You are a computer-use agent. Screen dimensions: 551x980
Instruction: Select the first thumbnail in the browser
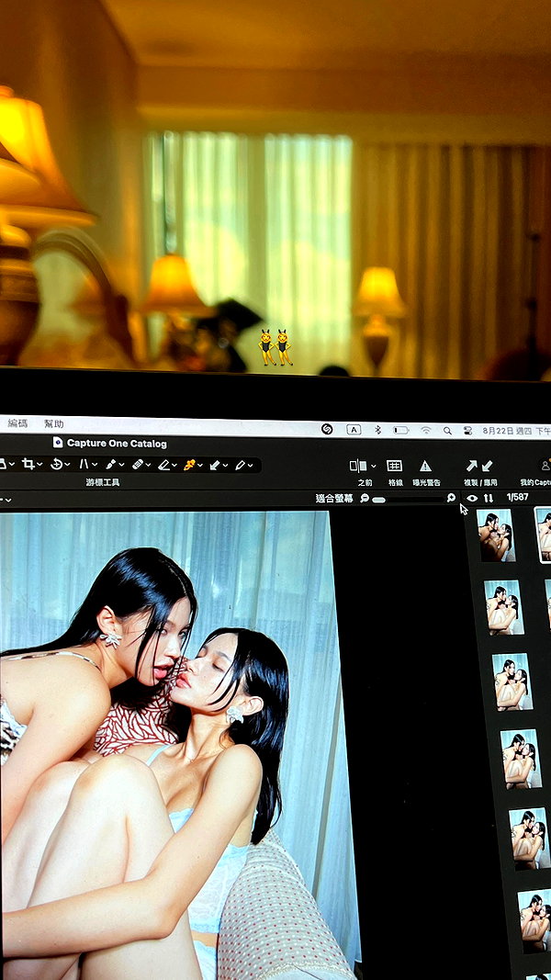tap(496, 535)
